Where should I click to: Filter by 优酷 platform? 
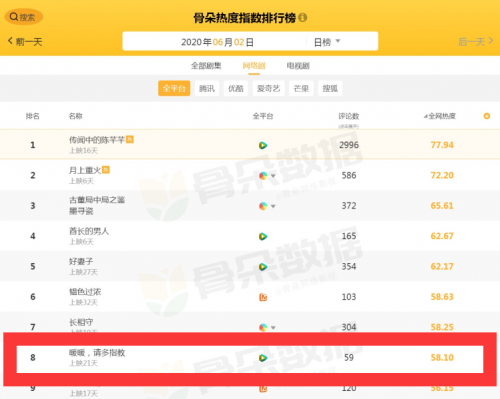pyautogui.click(x=236, y=88)
